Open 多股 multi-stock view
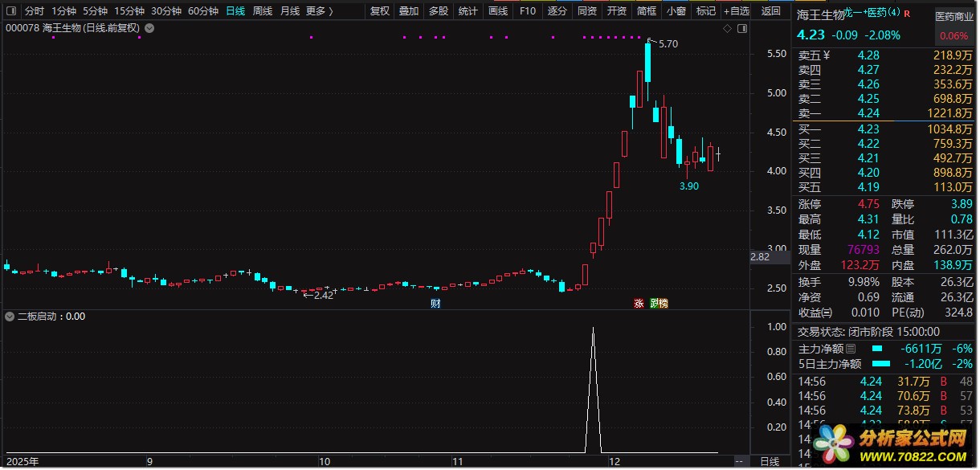Screen dimensions: 980x470 (438, 11)
